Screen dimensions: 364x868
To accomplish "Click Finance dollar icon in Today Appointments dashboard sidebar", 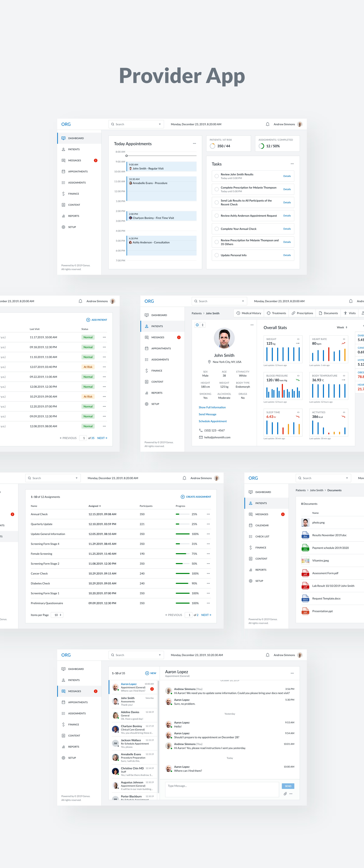I will point(63,194).
